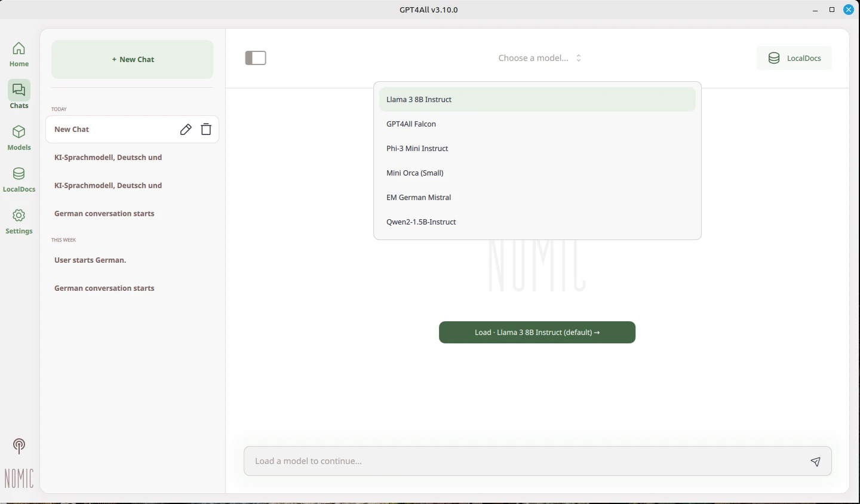The width and height of the screenshot is (860, 504).
Task: Select EM German Mistral model
Action: tap(537, 198)
